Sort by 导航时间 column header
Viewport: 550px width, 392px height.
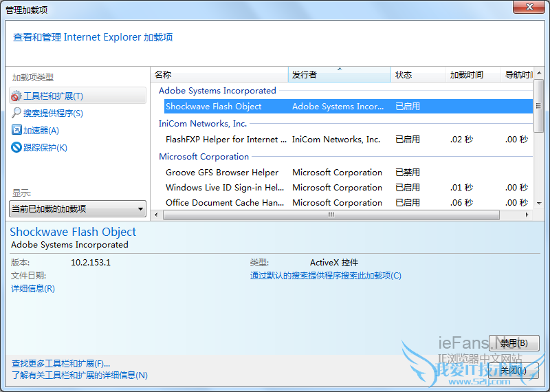517,74
